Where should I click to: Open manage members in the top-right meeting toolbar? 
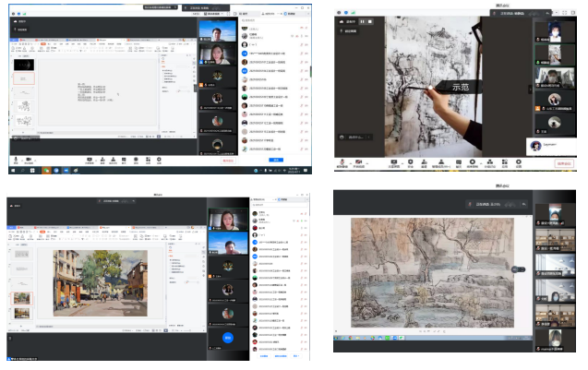point(441,163)
